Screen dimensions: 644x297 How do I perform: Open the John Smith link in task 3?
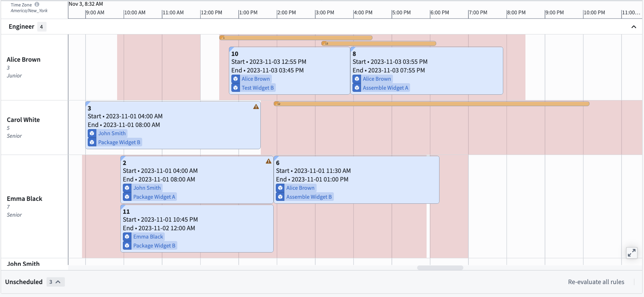pyautogui.click(x=112, y=133)
